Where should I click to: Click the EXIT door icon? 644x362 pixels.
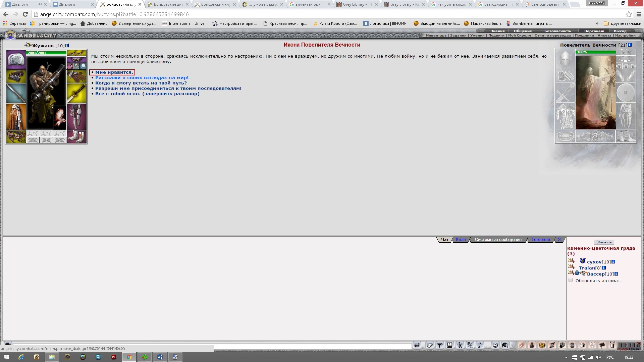pyautogui.click(x=612, y=345)
